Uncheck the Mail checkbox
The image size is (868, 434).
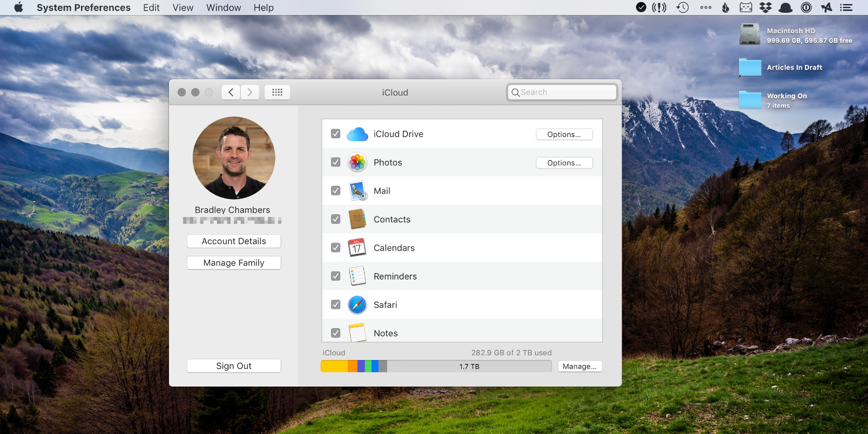(336, 190)
